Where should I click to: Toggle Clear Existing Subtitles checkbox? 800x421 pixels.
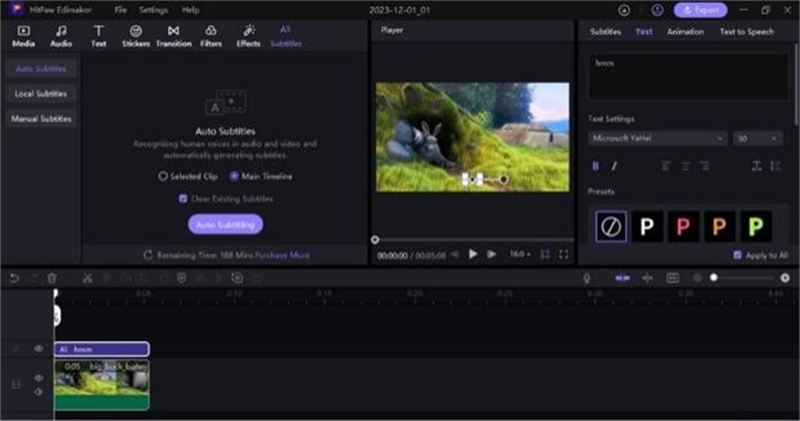[183, 199]
